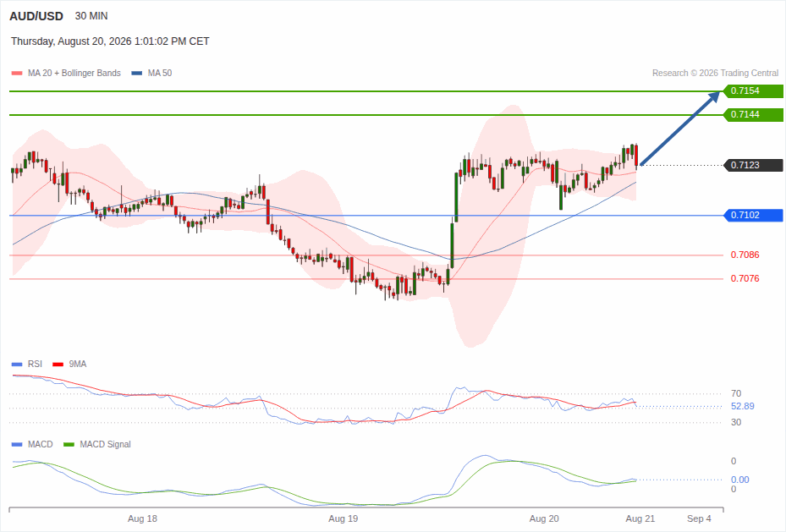786x532 pixels.
Task: Click the 0.7102 pivot price tag
Action: (x=753, y=215)
